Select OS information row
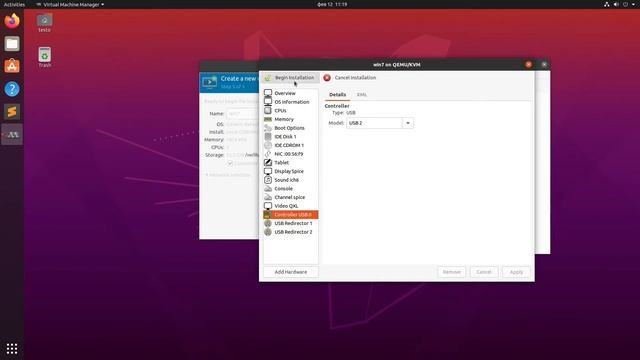640x360 pixels. 291,102
